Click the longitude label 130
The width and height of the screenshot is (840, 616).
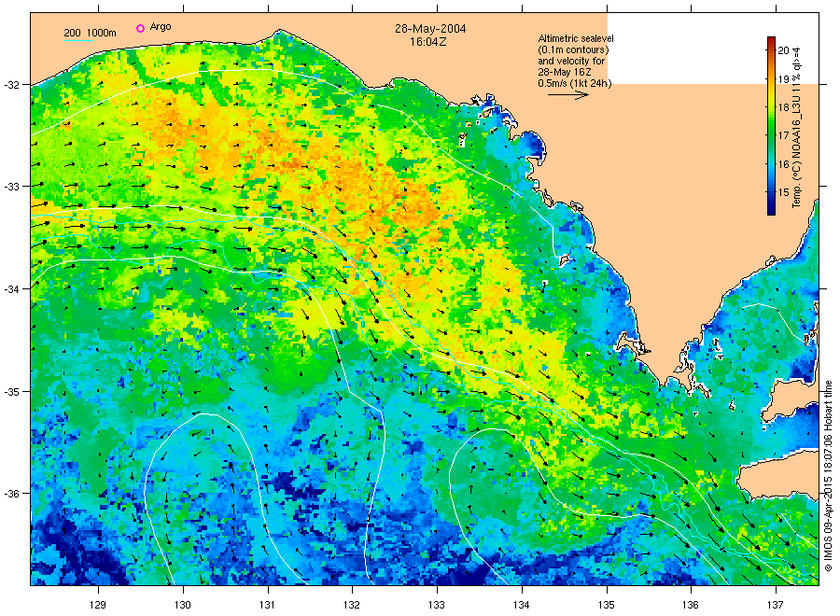[x=183, y=605]
